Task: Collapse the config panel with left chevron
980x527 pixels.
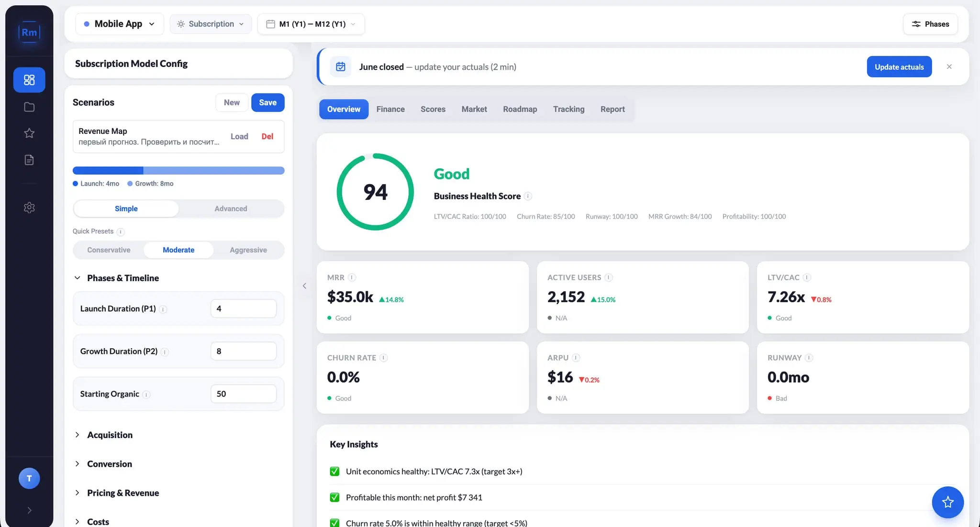Action: [x=304, y=286]
